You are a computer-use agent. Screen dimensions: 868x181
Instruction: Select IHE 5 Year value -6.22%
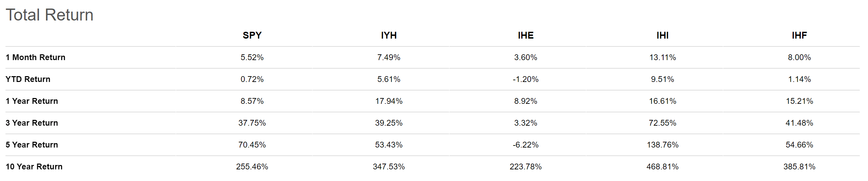(x=526, y=145)
